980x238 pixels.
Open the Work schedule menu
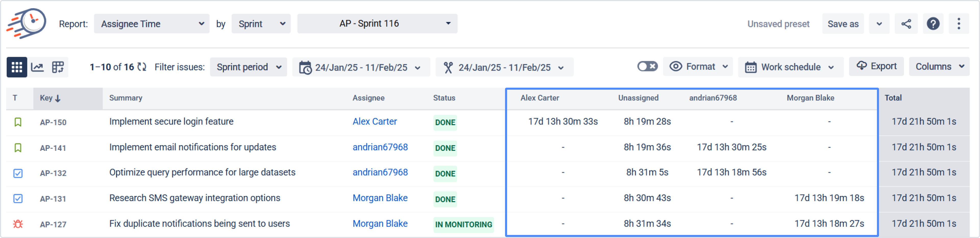(790, 67)
